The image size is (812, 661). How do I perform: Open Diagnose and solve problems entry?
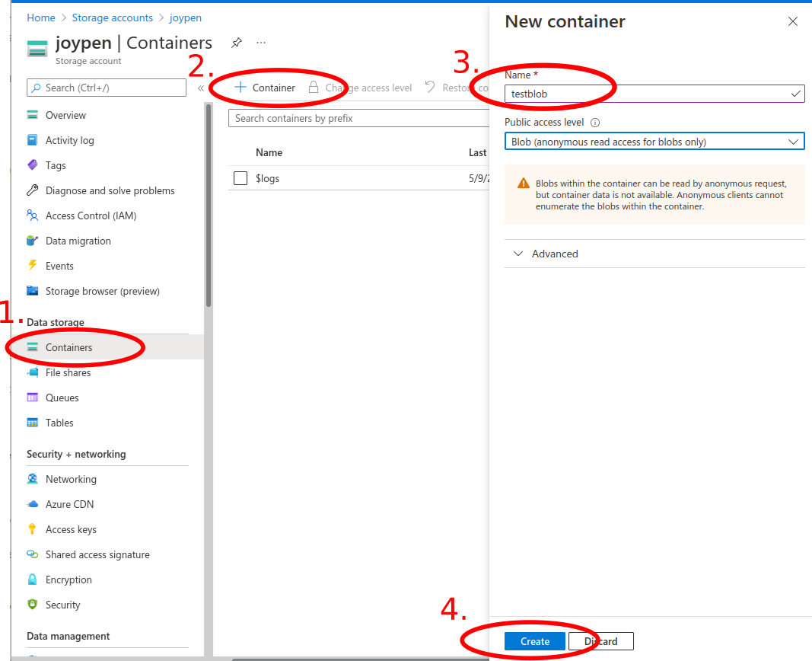coord(110,190)
